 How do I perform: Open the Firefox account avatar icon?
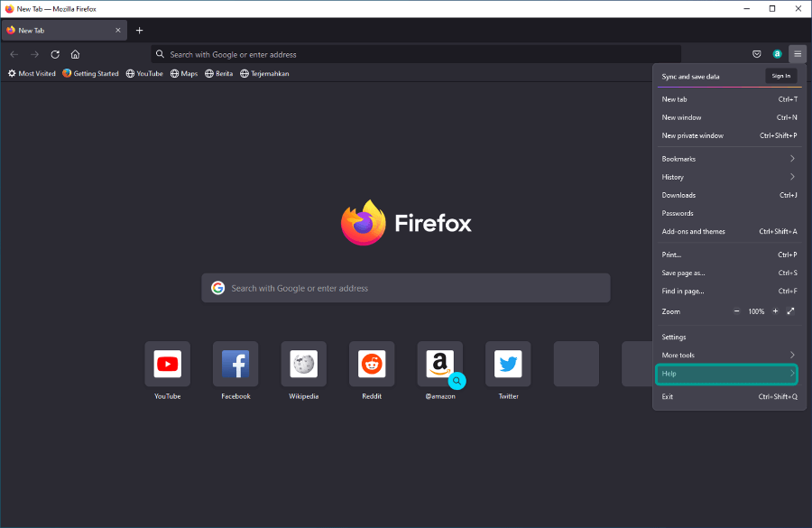[777, 54]
